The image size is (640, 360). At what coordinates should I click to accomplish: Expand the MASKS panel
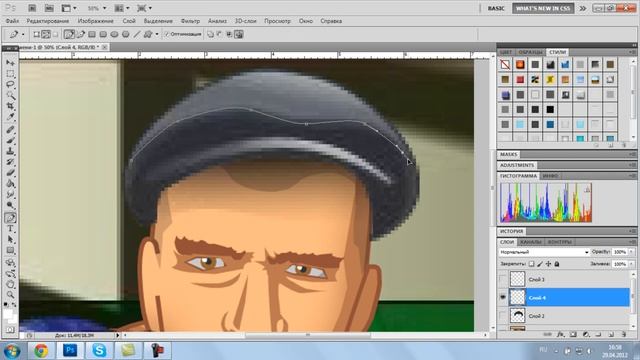(509, 154)
